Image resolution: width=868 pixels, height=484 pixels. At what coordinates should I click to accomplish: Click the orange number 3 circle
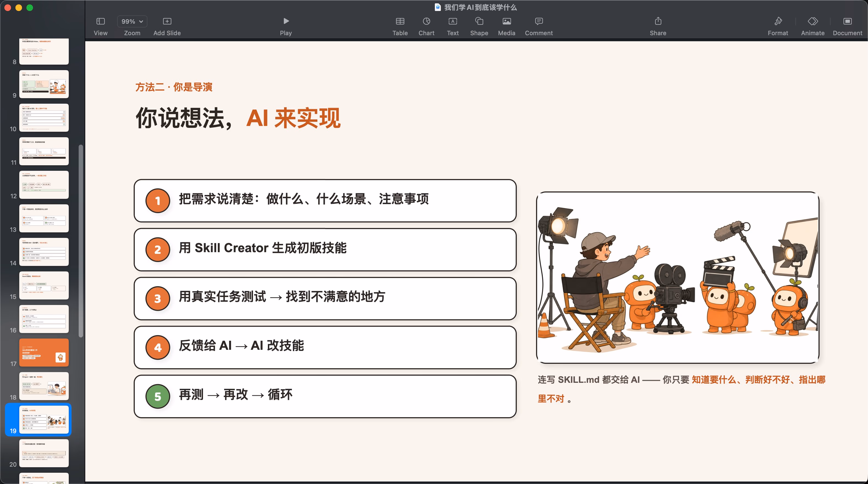click(158, 298)
